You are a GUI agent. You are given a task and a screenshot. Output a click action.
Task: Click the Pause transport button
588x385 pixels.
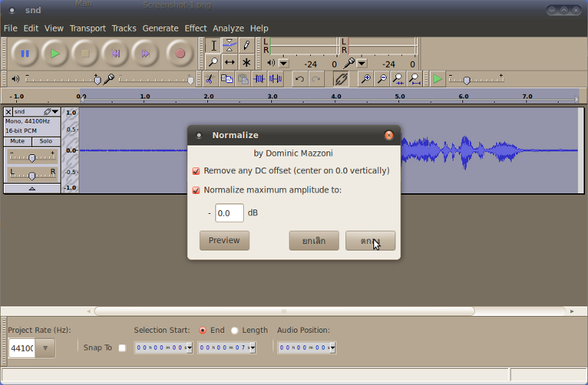(x=25, y=54)
